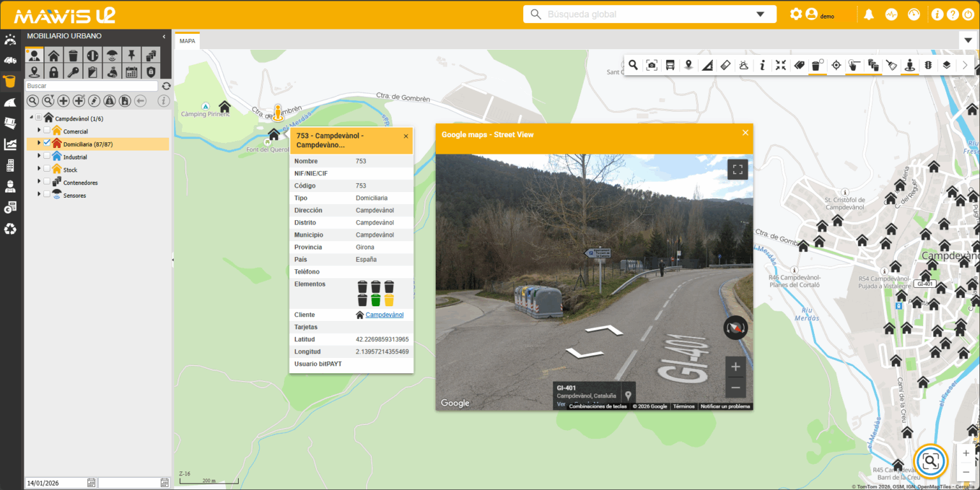Click Notificar un problema in Street View
This screenshot has height=490, width=980.
click(725, 406)
